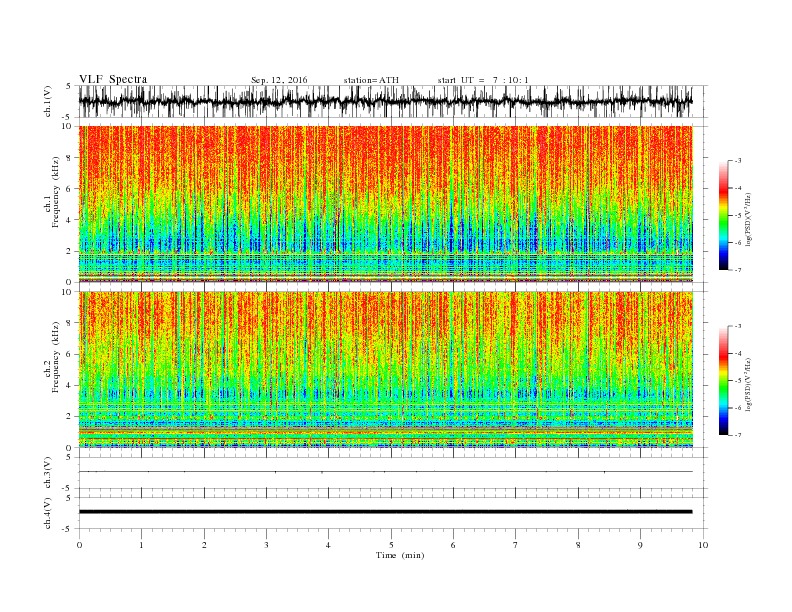Click the ch.1 spectrogram image panel
This screenshot has height=612, width=792.
(386, 204)
